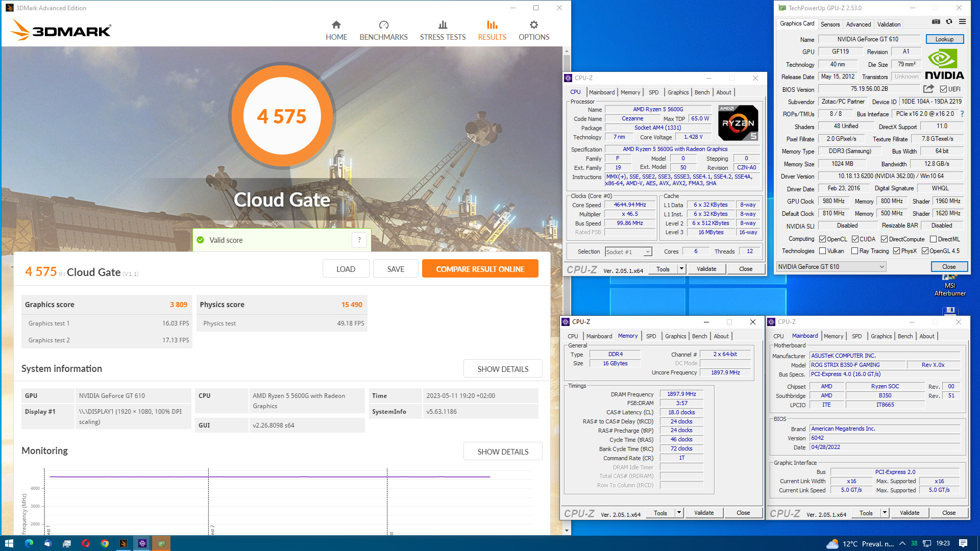
Task: Open Thunderbird mail from the taskbar
Action: (x=47, y=543)
